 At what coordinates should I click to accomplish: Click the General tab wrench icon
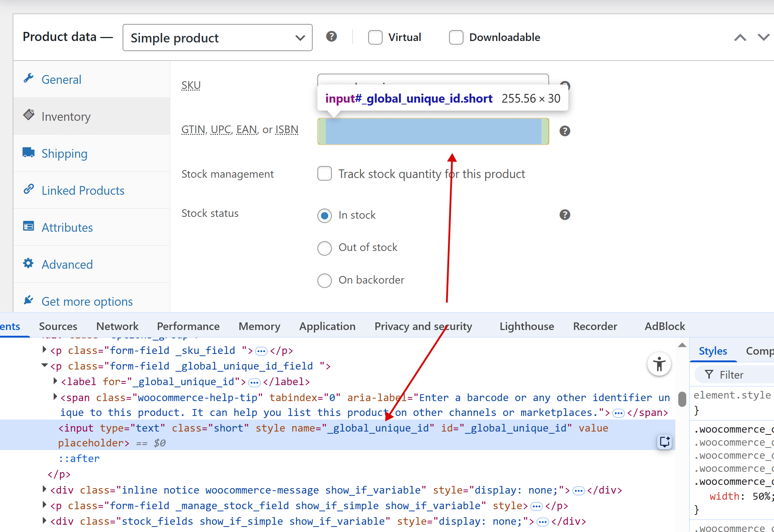tap(29, 78)
